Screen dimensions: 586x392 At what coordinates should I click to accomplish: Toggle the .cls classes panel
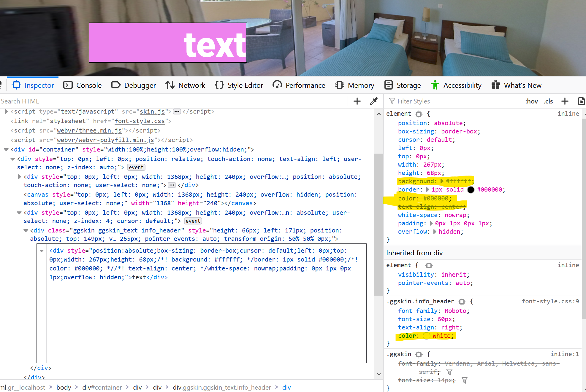pos(549,101)
